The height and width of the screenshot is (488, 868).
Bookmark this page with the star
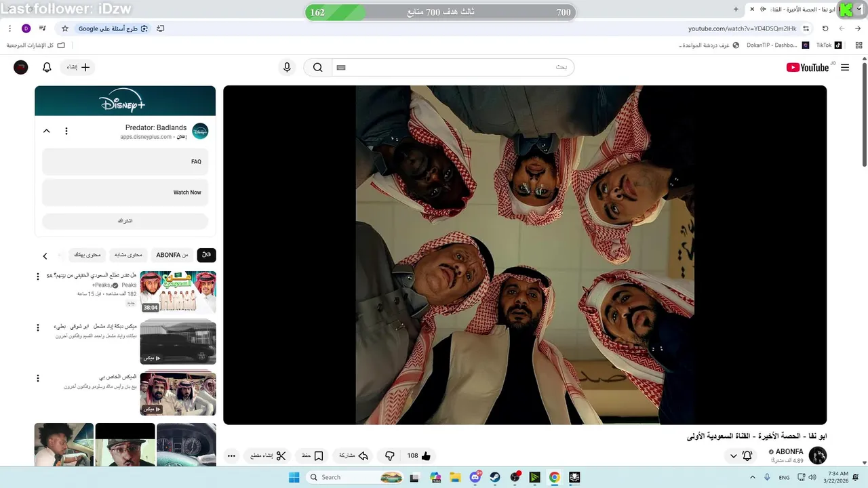click(x=65, y=28)
